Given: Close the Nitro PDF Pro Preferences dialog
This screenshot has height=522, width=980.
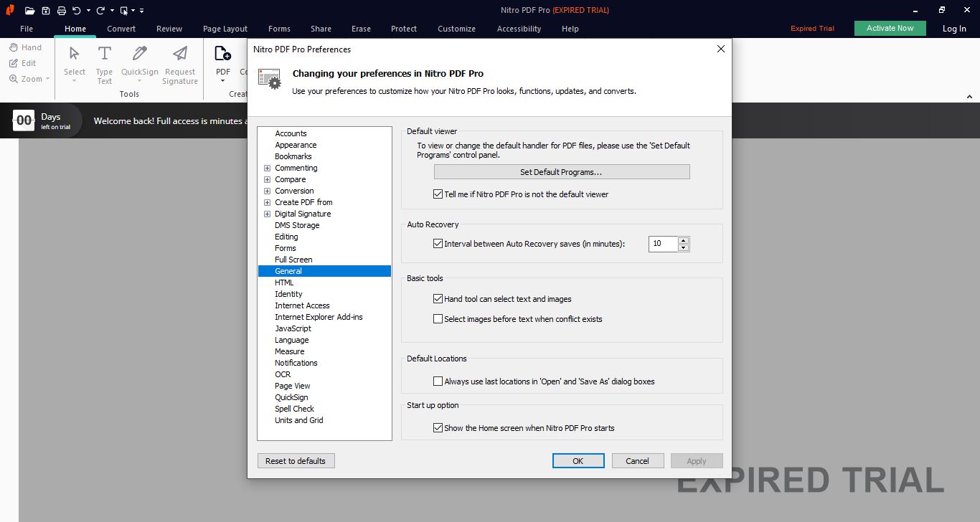Looking at the screenshot, I should click(721, 49).
